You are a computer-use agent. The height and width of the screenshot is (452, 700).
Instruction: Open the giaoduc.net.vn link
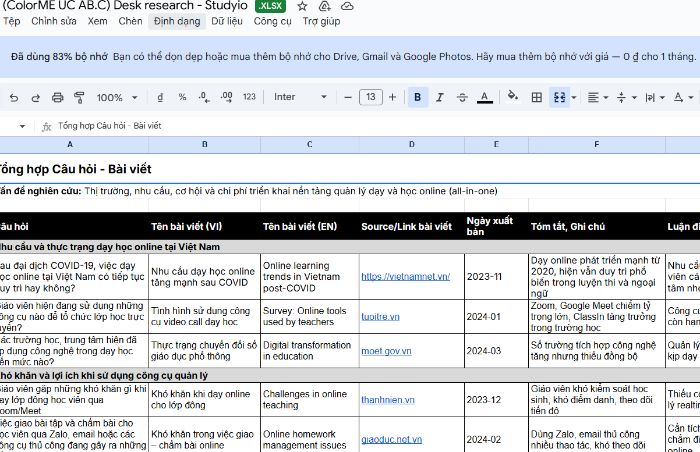[392, 439]
